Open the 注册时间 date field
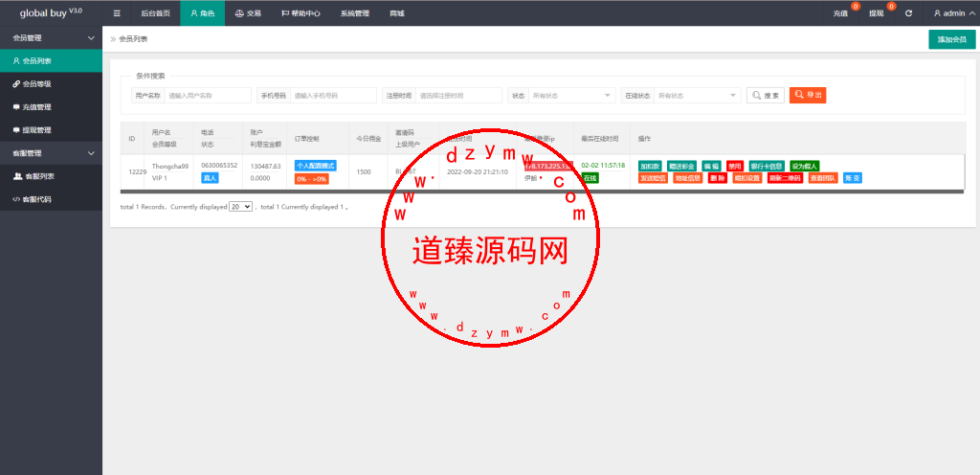This screenshot has width=980, height=475. (458, 96)
